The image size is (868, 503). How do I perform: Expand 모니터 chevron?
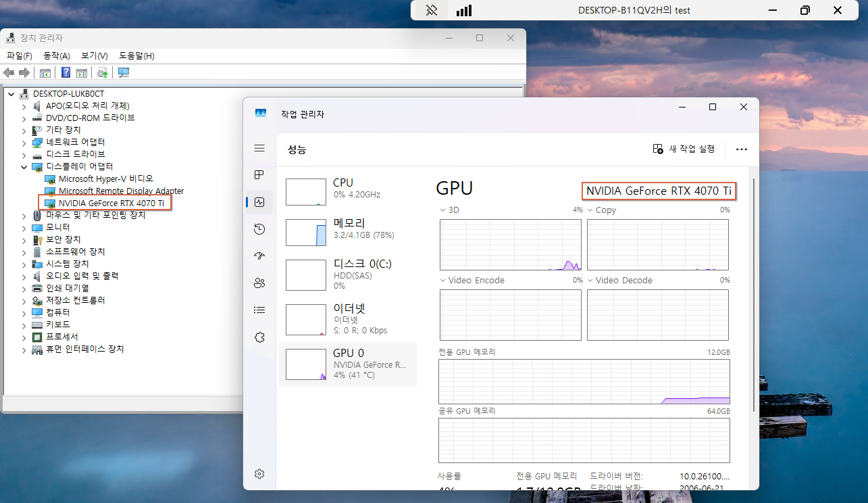point(24,227)
